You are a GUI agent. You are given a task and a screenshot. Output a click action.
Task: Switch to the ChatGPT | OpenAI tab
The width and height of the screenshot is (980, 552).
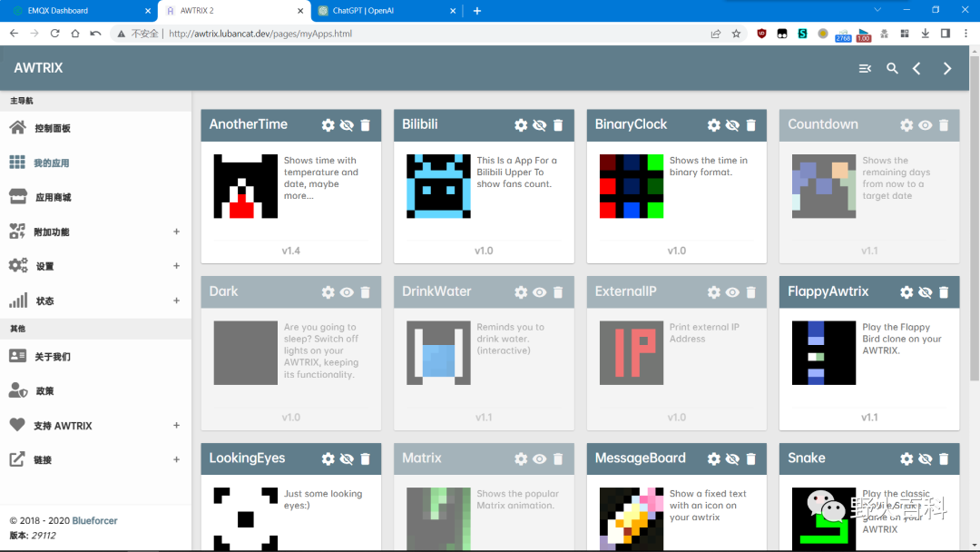point(387,11)
